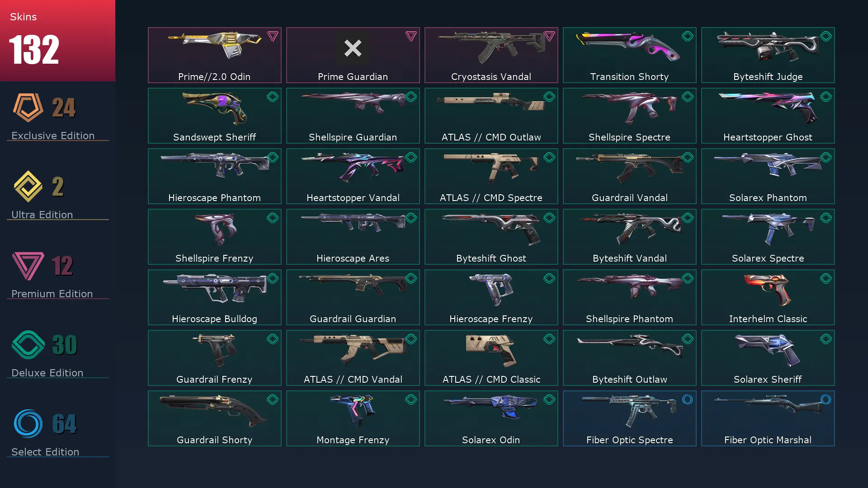This screenshot has width=868, height=488.
Task: Select the Montage Frenzy skin card
Action: pos(353,418)
